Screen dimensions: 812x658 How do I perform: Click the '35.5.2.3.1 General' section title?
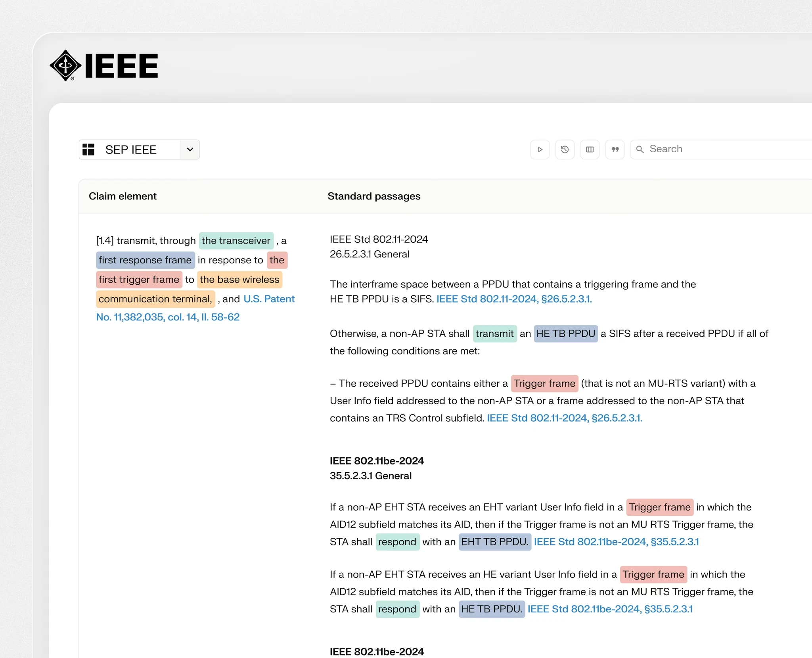click(371, 476)
